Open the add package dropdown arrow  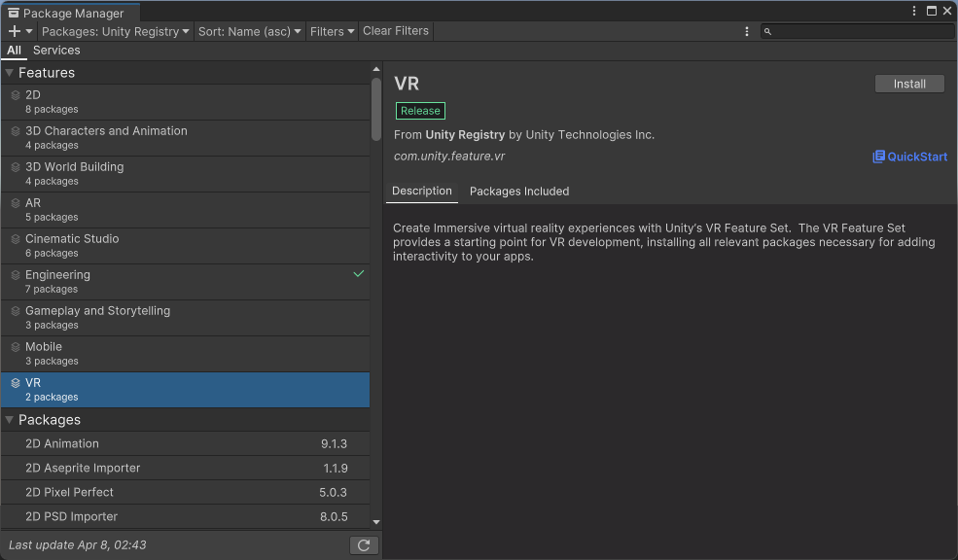(x=29, y=31)
